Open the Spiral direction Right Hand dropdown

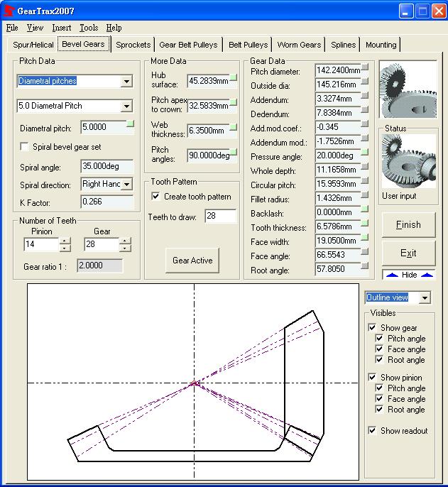pyautogui.click(x=127, y=184)
